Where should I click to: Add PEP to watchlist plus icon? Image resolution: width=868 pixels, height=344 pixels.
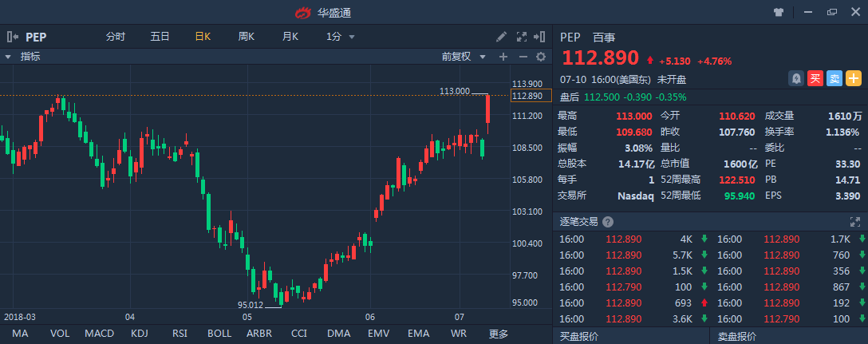point(853,79)
